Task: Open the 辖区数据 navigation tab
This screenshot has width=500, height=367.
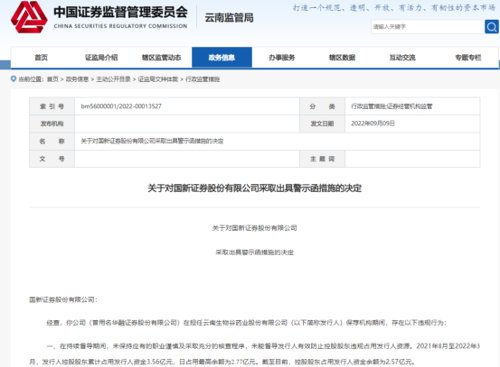Action: [342, 57]
